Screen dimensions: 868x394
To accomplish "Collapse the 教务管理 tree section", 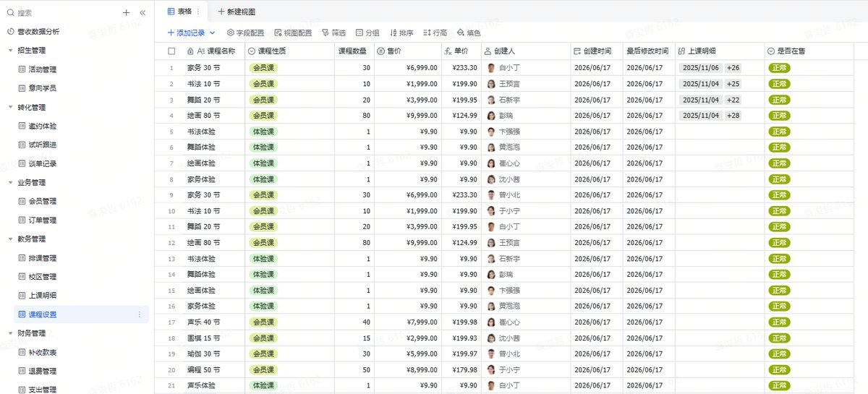I will coord(10,239).
